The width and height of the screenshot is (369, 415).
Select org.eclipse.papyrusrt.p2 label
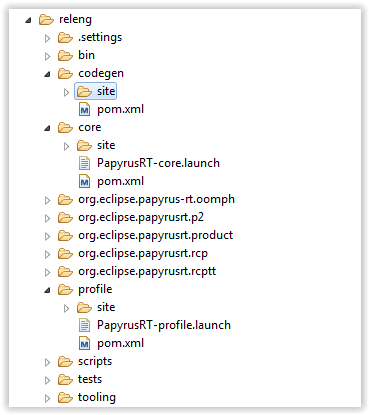tap(141, 218)
